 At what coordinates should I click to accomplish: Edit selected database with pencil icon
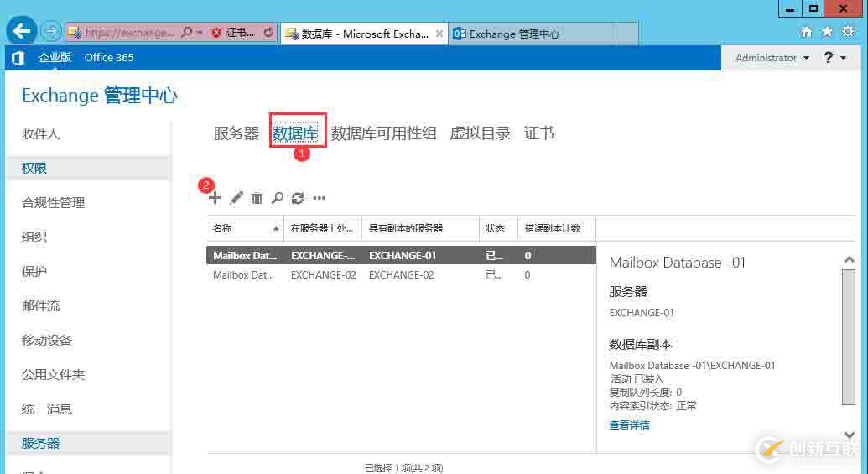pyautogui.click(x=236, y=198)
